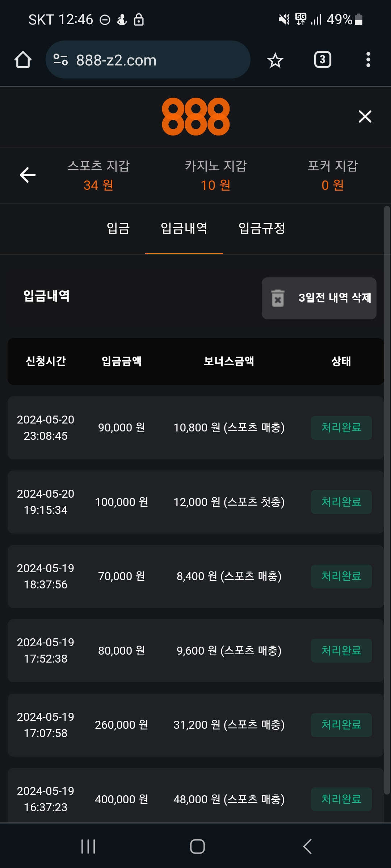
Task: Select the 스포츠 지갑 balance
Action: point(98,176)
